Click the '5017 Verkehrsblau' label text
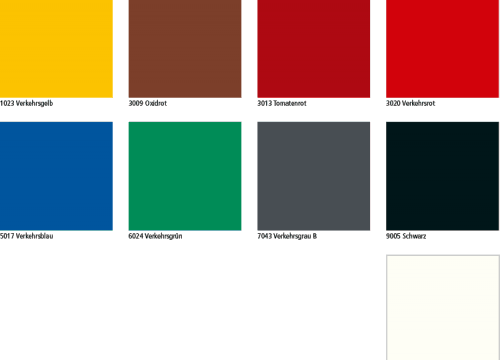The height and width of the screenshot is (360, 500). (26, 236)
